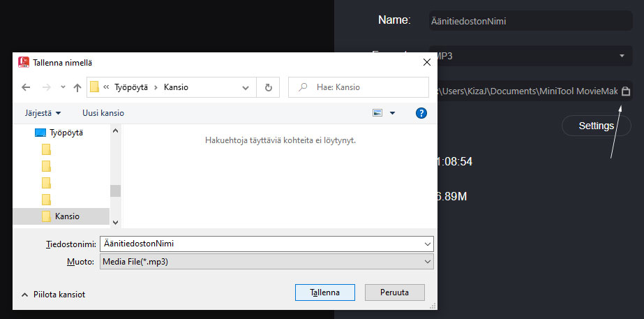Screen dimensions: 644x319
Task: Expand the Muoto file type dropdown
Action: click(427, 261)
